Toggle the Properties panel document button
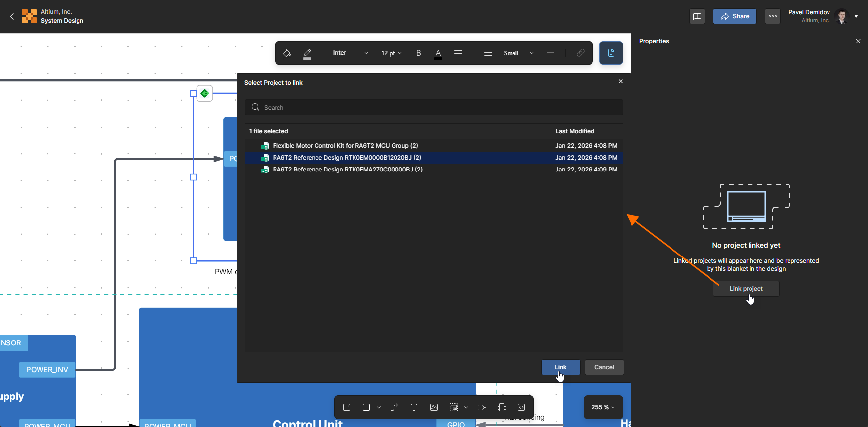 [611, 53]
